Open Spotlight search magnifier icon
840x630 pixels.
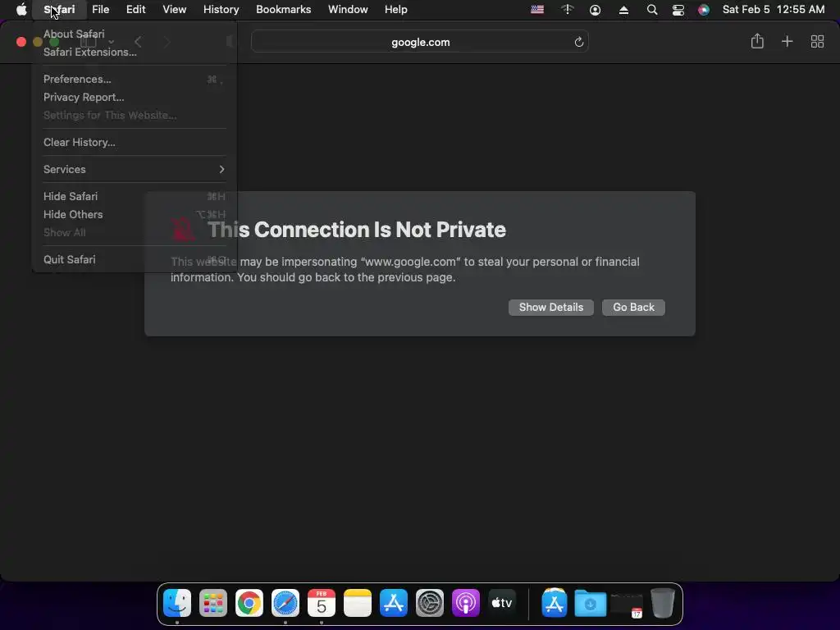(652, 10)
